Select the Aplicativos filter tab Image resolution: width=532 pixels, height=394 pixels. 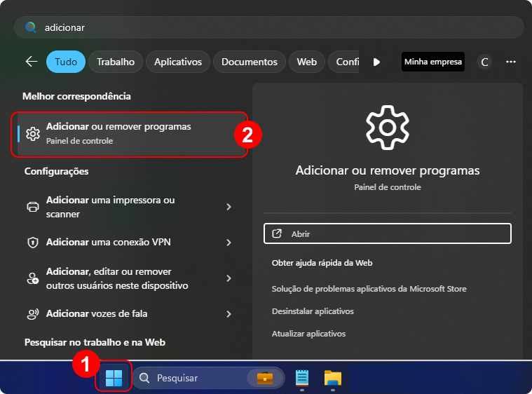pyautogui.click(x=178, y=62)
